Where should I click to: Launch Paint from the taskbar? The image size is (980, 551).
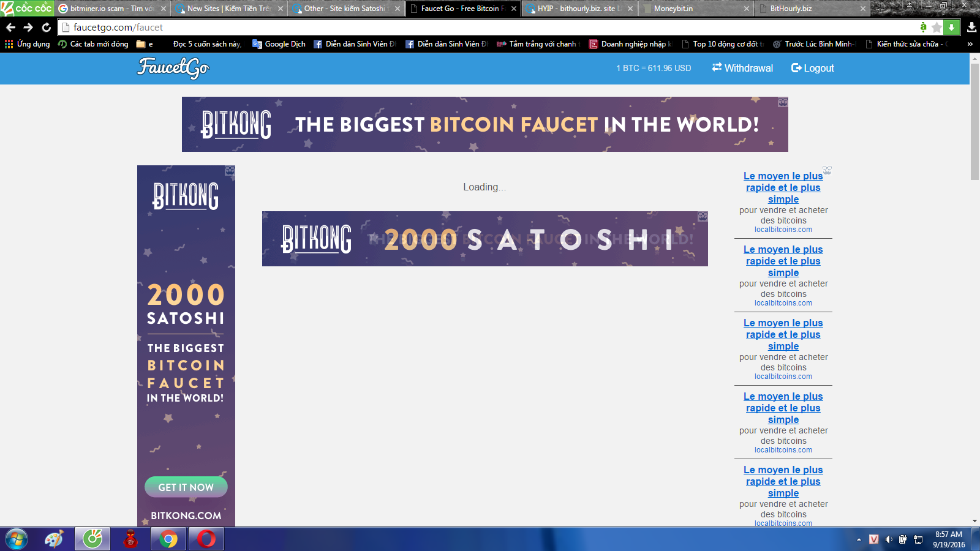tap(54, 539)
